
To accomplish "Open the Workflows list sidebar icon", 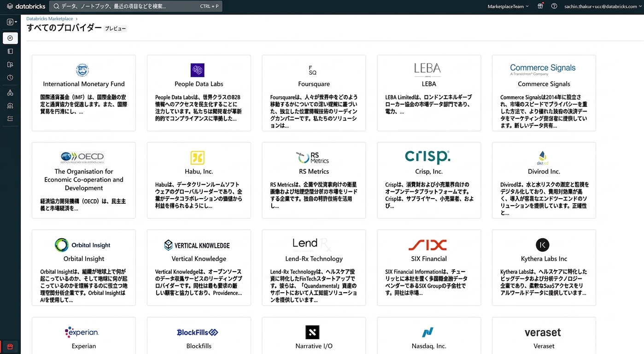I will point(10,118).
